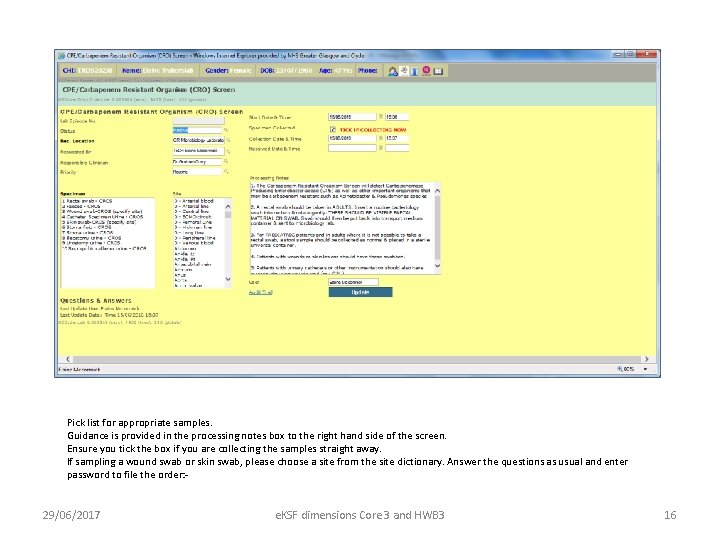Click the User input field
720x540 pixels.
click(x=354, y=282)
